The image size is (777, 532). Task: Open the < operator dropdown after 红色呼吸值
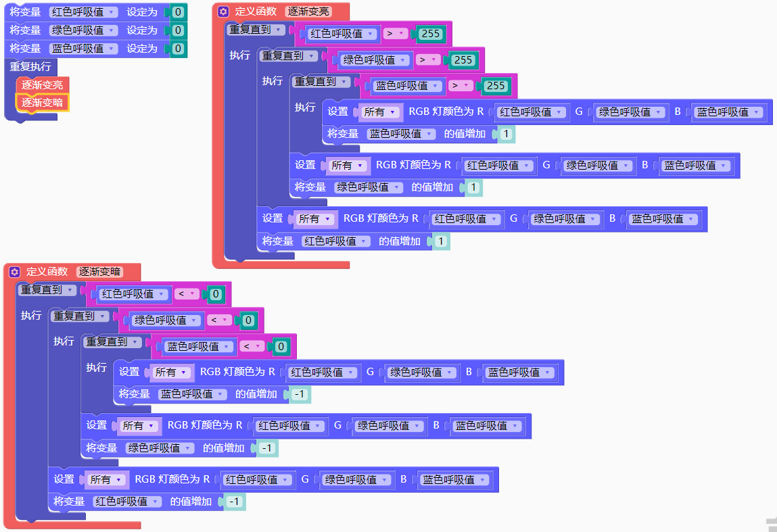point(187,294)
